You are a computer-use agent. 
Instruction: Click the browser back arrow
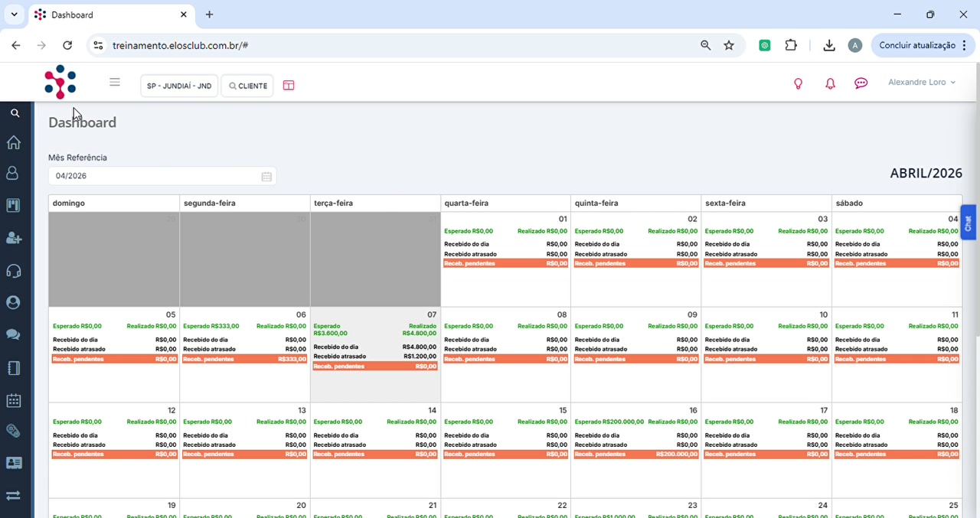tap(16, 45)
